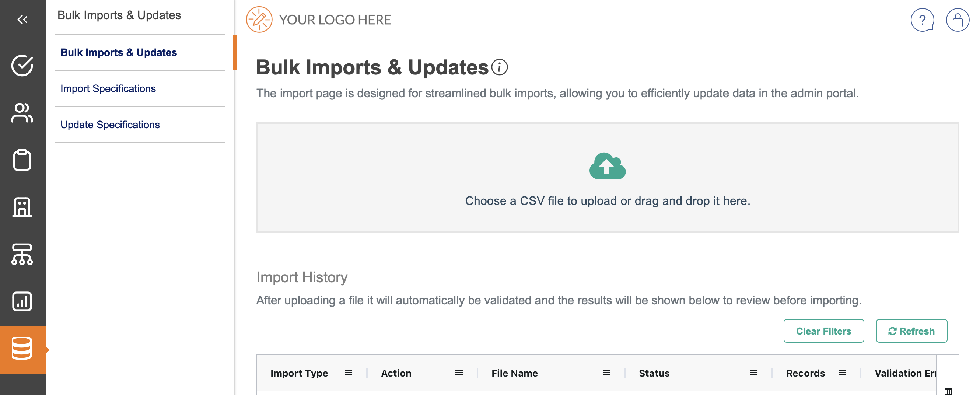Open Action column filter menu

coord(459,373)
